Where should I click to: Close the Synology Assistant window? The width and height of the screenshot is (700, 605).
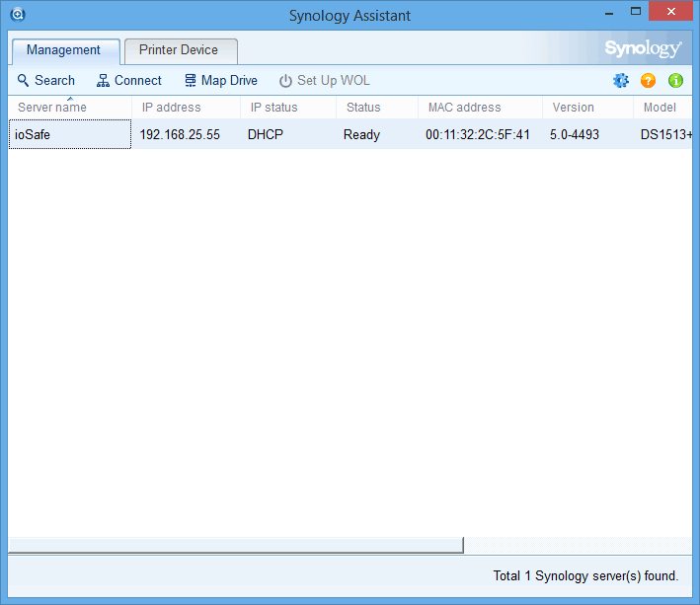point(670,11)
